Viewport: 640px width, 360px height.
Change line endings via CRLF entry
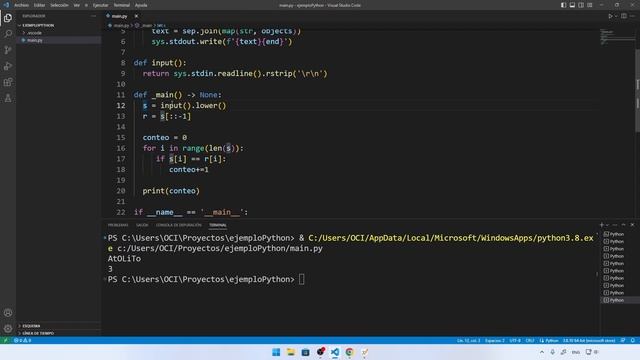(x=530, y=340)
